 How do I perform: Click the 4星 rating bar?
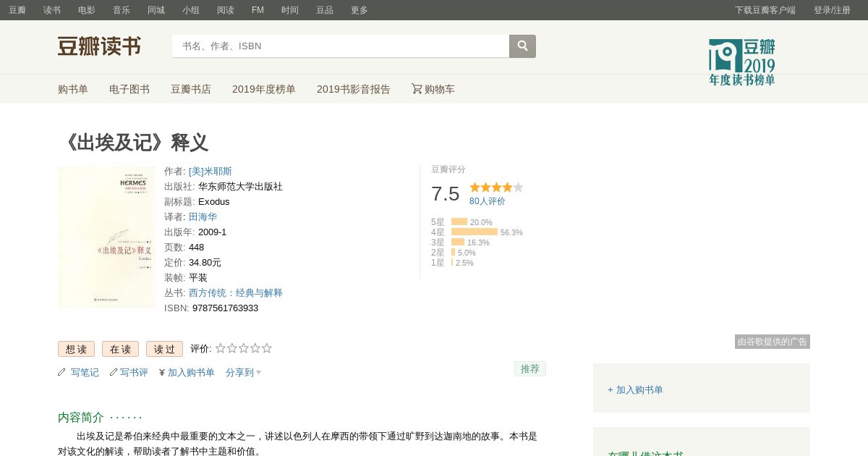(475, 232)
